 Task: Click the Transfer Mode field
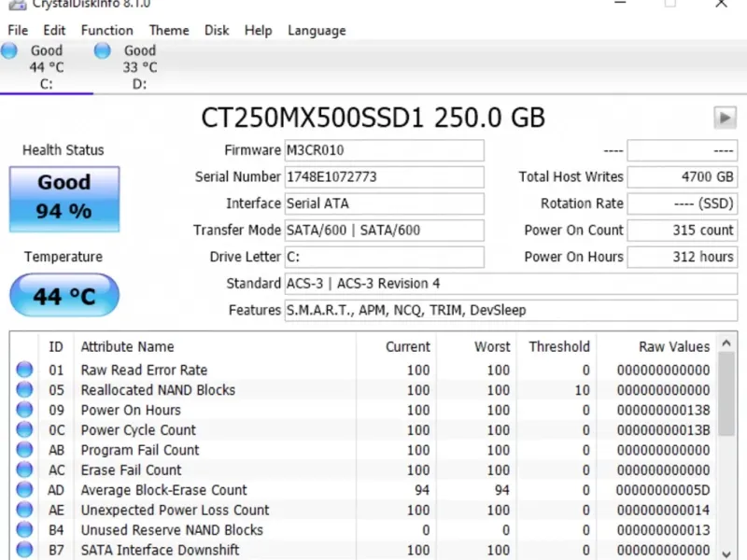click(x=385, y=231)
